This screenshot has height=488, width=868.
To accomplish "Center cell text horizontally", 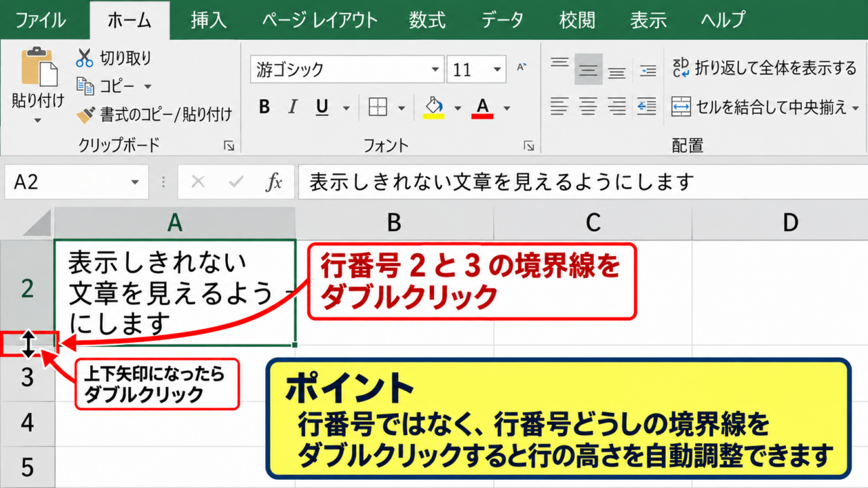I will point(588,106).
